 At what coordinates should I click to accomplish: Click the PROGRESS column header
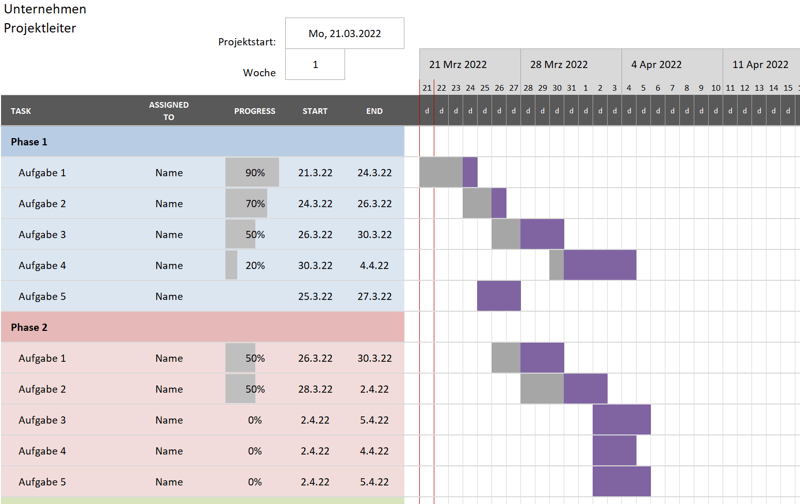254,111
